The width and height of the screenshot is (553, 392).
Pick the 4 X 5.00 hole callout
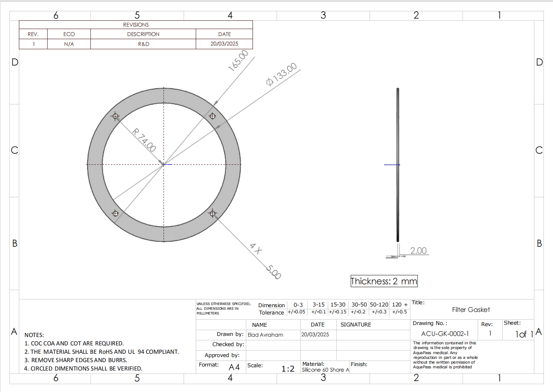click(x=266, y=261)
